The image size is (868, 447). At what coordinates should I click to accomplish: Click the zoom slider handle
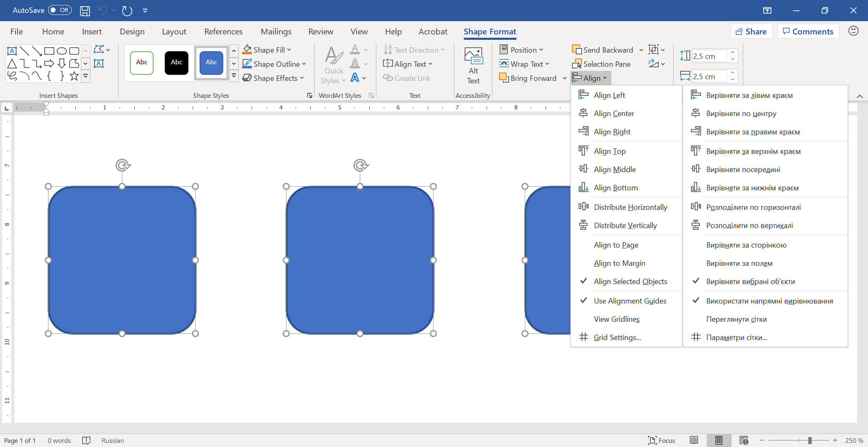point(810,440)
